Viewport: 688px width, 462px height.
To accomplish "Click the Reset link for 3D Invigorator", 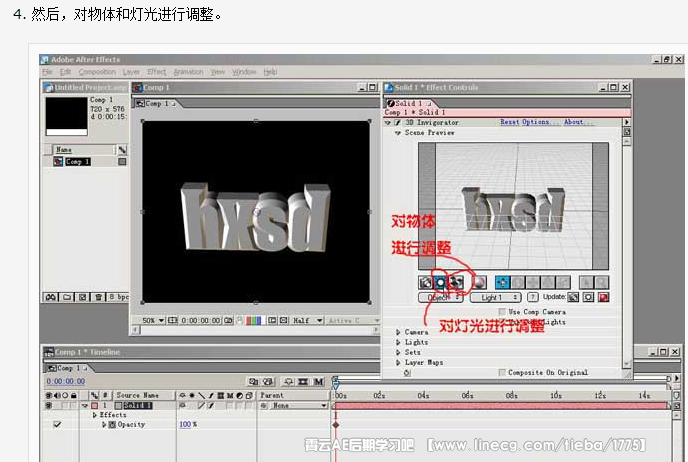I will tap(509, 122).
